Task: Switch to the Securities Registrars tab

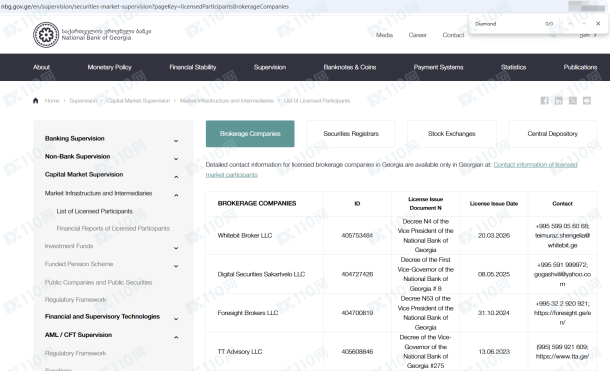Action: point(351,134)
